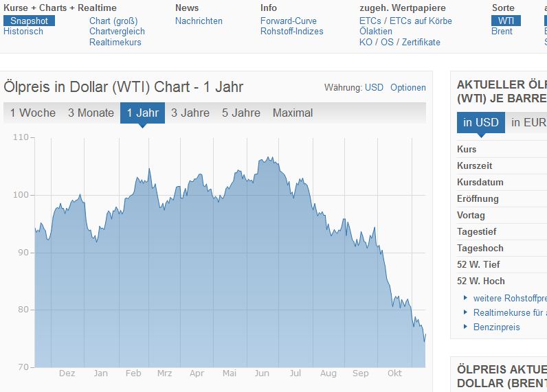Open Nachrichten under News
The width and height of the screenshot is (547, 392).
(199, 21)
